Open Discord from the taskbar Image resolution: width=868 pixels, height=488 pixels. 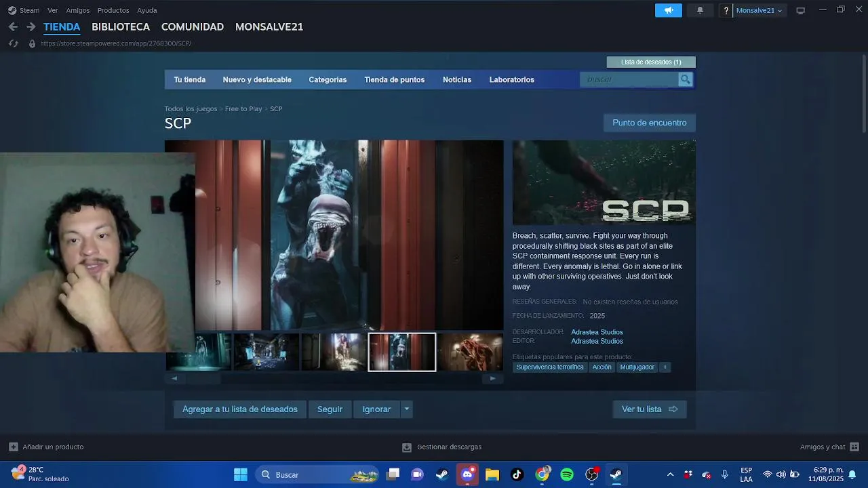coord(467,474)
